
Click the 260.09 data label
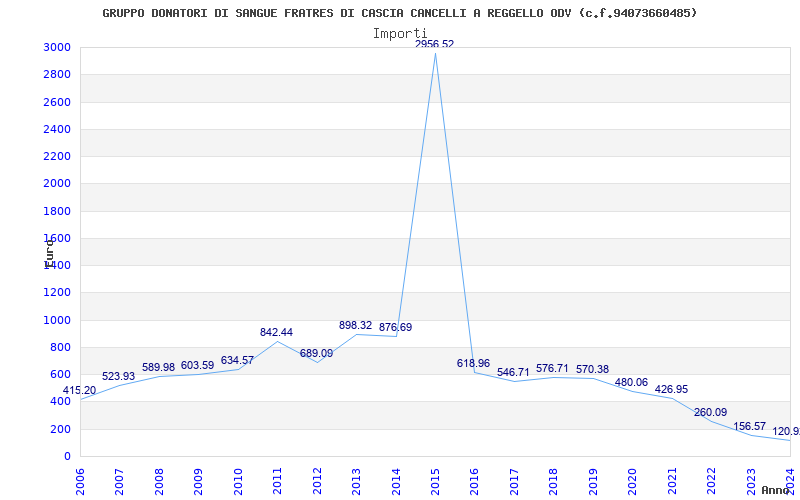click(710, 412)
